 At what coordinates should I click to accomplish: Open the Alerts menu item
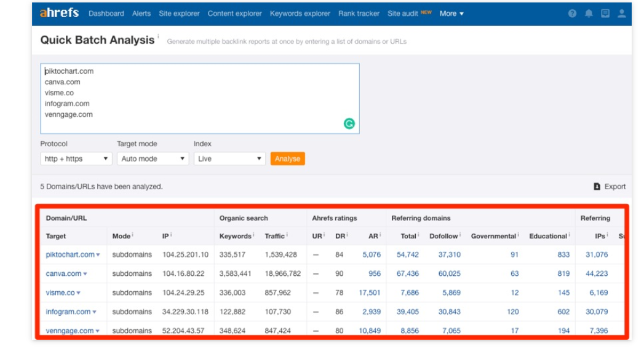click(x=141, y=14)
